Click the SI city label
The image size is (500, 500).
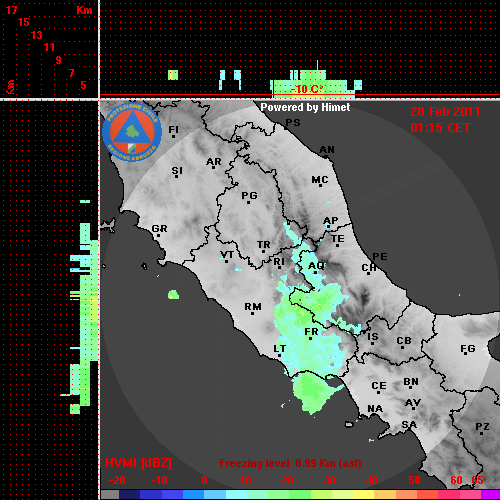pyautogui.click(x=177, y=171)
